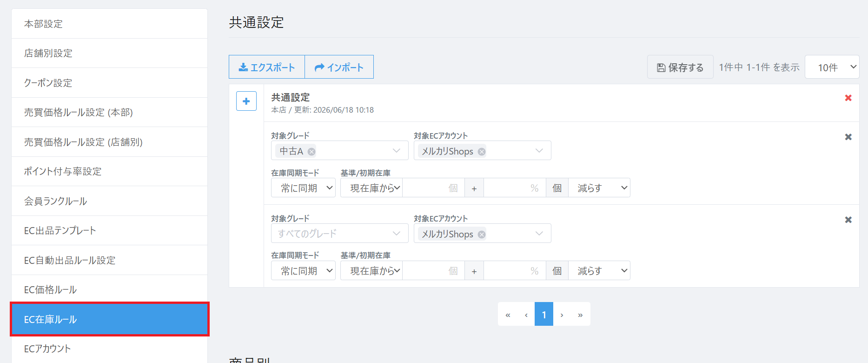
Task: Open 対象ECアカウント dropdown in the 中古A row
Action: pos(482,150)
